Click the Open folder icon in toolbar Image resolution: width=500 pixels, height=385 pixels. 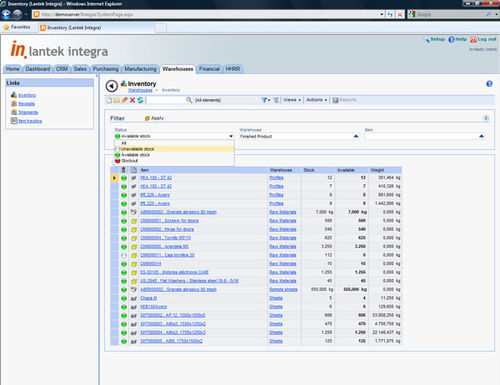[116, 100]
